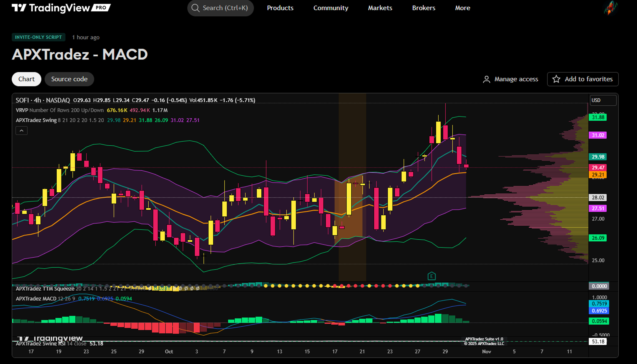Screen dimensions: 637x364
Task: Select the APXTradez MACD indicator legend
Action: (x=36, y=299)
